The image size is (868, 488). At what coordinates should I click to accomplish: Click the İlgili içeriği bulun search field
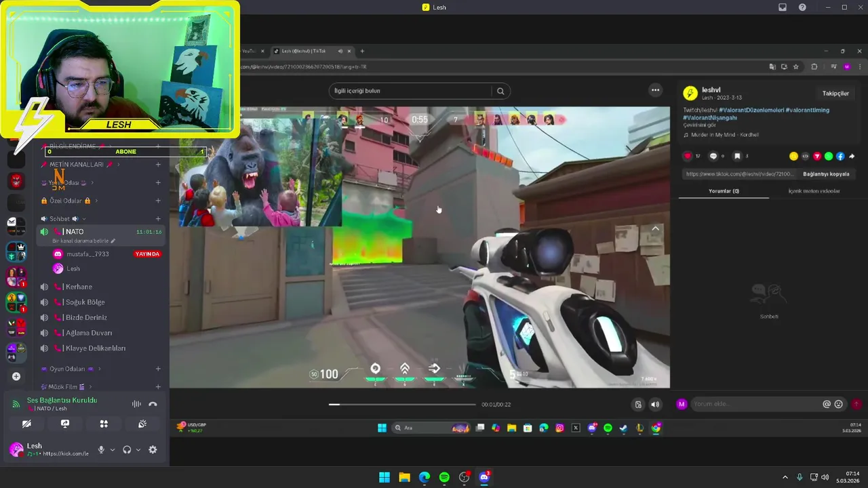(411, 91)
